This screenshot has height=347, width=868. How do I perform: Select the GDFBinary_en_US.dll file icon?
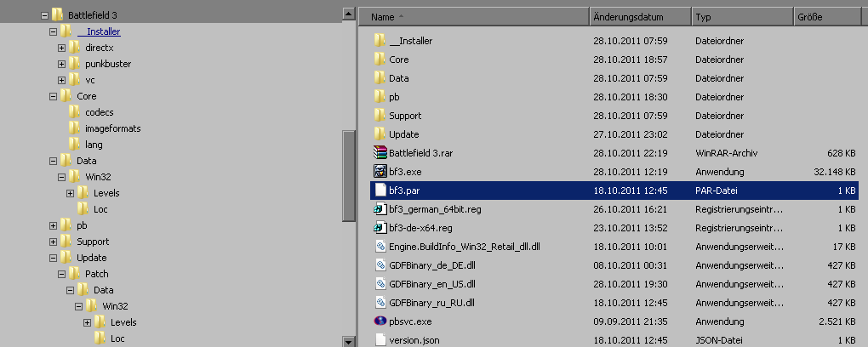point(380,284)
